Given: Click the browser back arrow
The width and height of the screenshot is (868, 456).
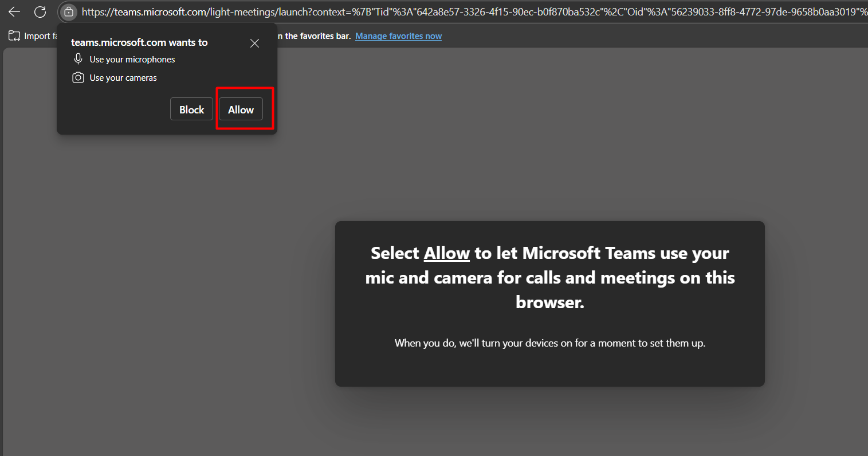Looking at the screenshot, I should tap(14, 12).
